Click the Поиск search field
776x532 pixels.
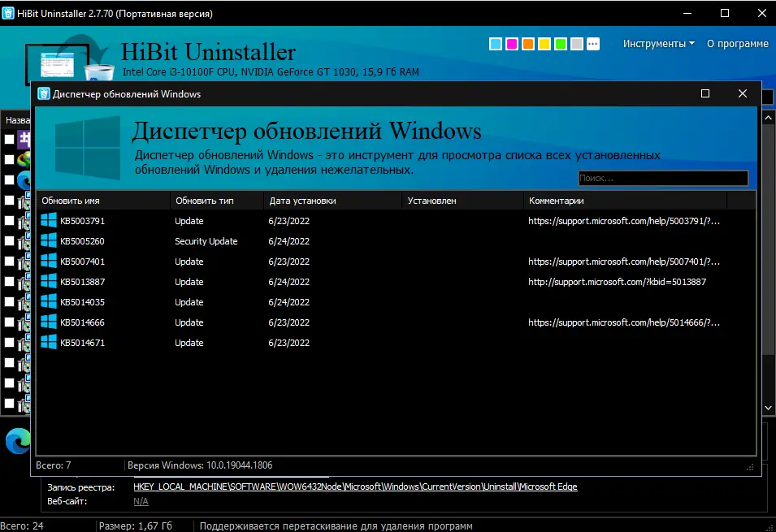663,178
